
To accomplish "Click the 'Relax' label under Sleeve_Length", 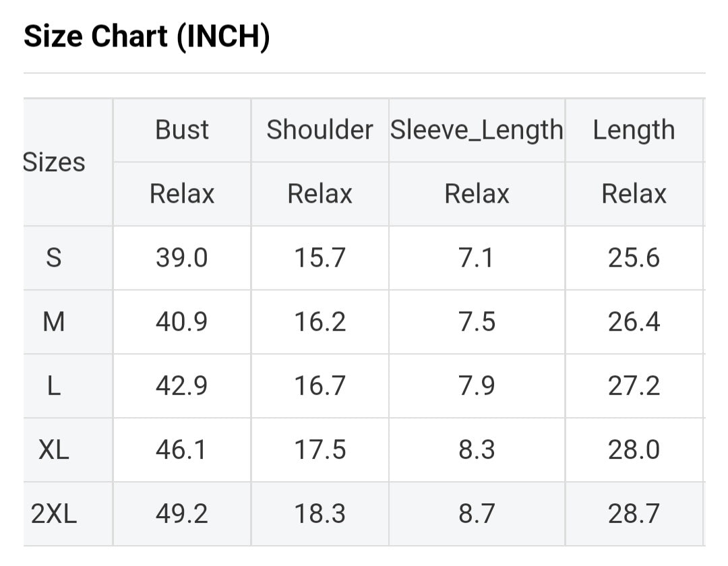I will [x=477, y=194].
